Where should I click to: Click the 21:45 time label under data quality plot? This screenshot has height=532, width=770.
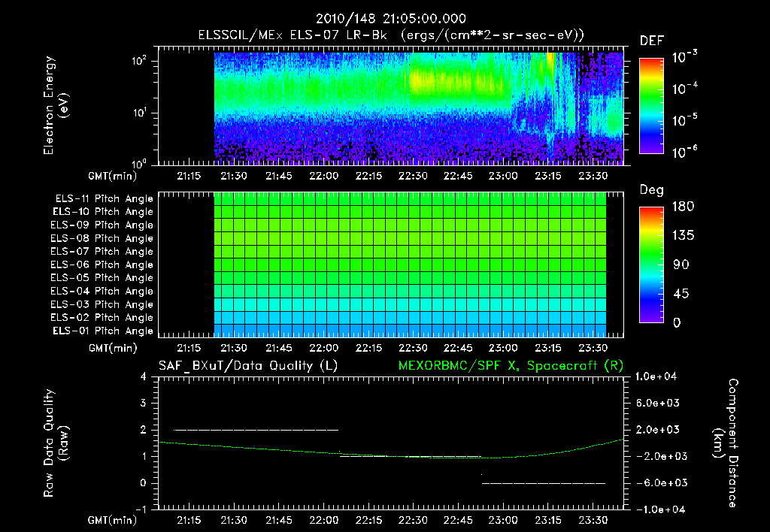[x=278, y=520]
